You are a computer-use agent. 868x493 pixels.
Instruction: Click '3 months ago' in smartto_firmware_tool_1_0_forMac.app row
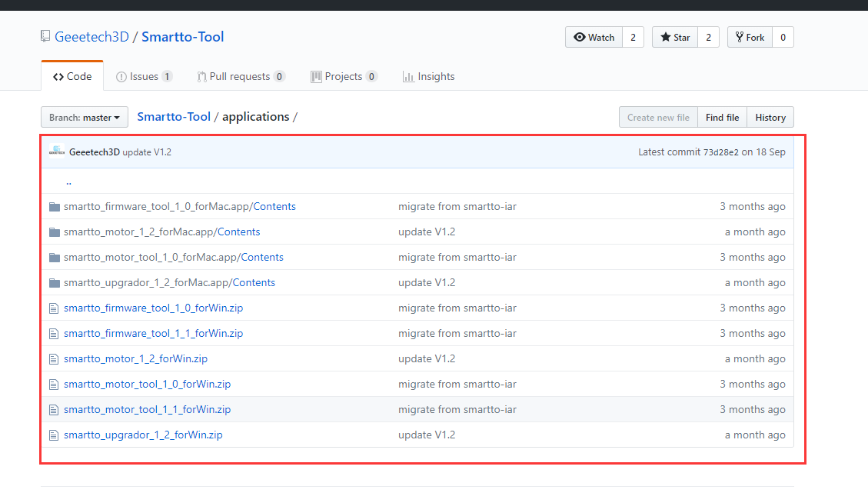(x=753, y=207)
